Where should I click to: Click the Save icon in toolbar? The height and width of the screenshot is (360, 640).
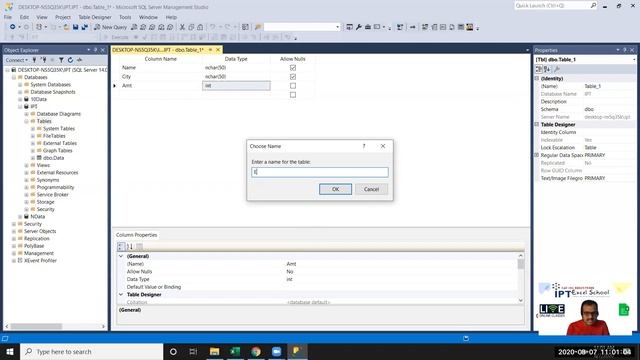76,27
